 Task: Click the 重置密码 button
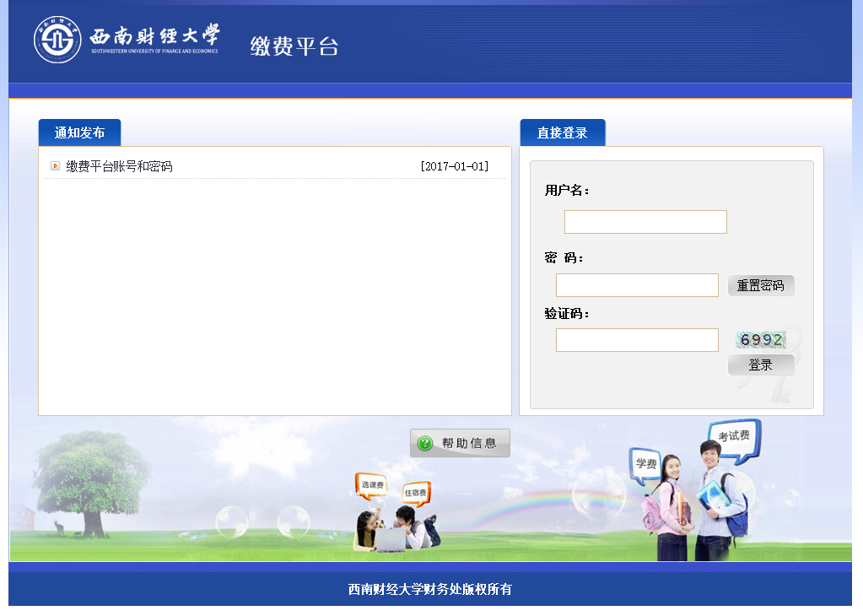(x=760, y=285)
